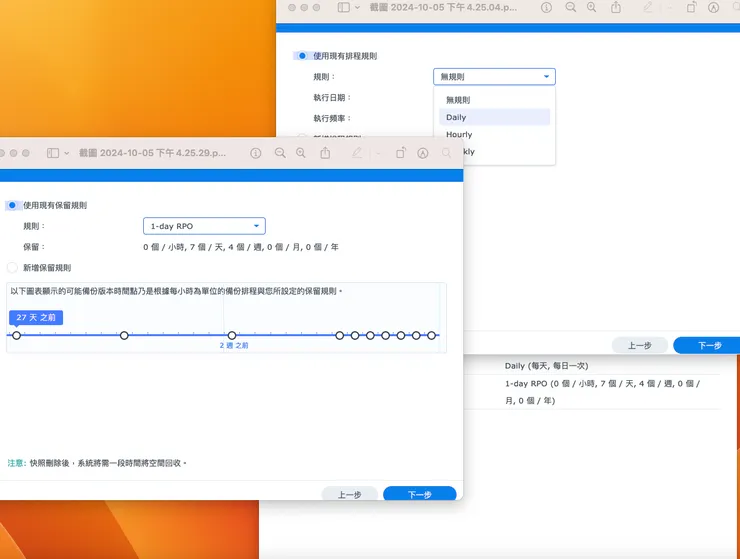Click the 2 週 之前 timeline label

coord(234,346)
